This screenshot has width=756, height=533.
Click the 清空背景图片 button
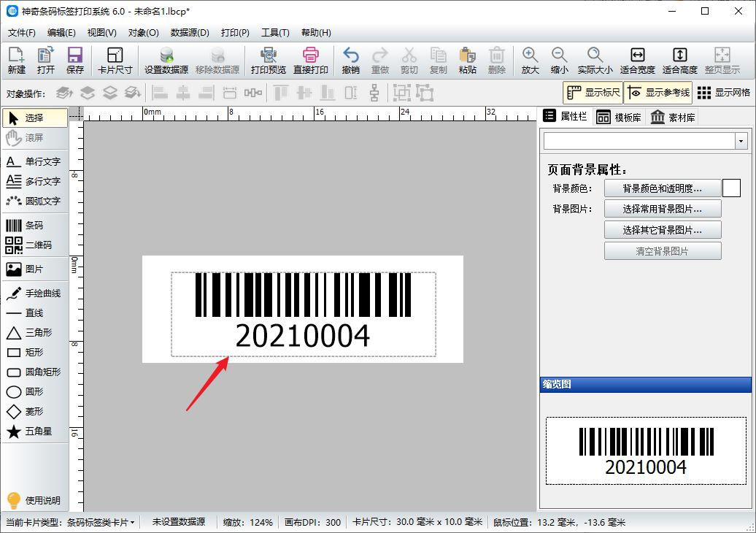point(663,251)
